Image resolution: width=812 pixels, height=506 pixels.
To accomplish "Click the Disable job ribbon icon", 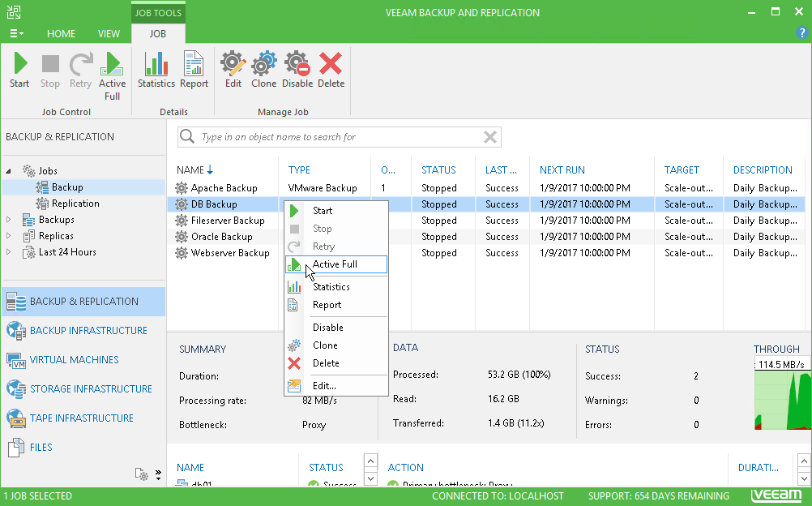I will pyautogui.click(x=297, y=70).
